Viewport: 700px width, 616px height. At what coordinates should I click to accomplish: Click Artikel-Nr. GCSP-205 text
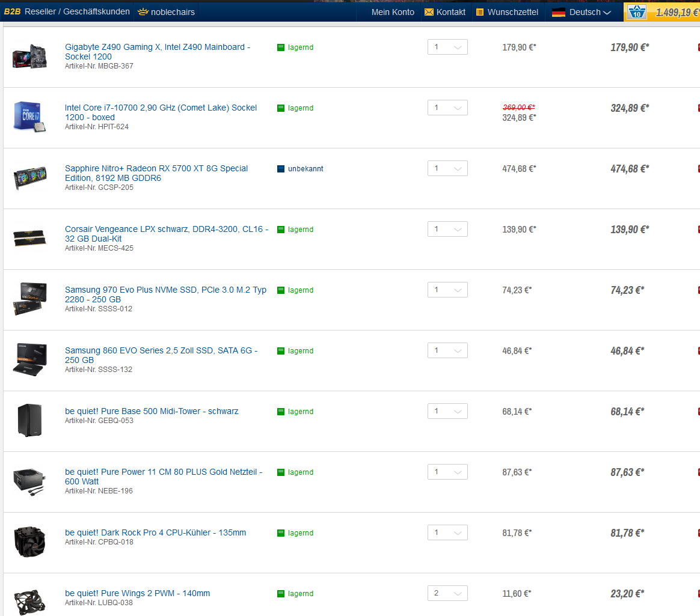click(99, 188)
